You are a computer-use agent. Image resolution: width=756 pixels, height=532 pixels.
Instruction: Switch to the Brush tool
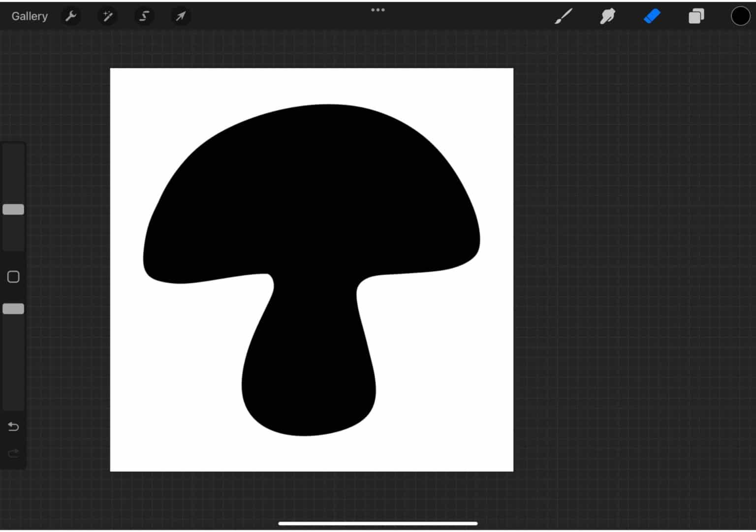coord(564,16)
